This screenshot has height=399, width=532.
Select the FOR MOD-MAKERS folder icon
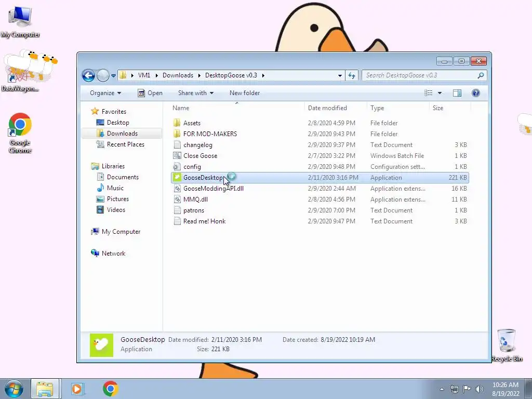point(177,134)
